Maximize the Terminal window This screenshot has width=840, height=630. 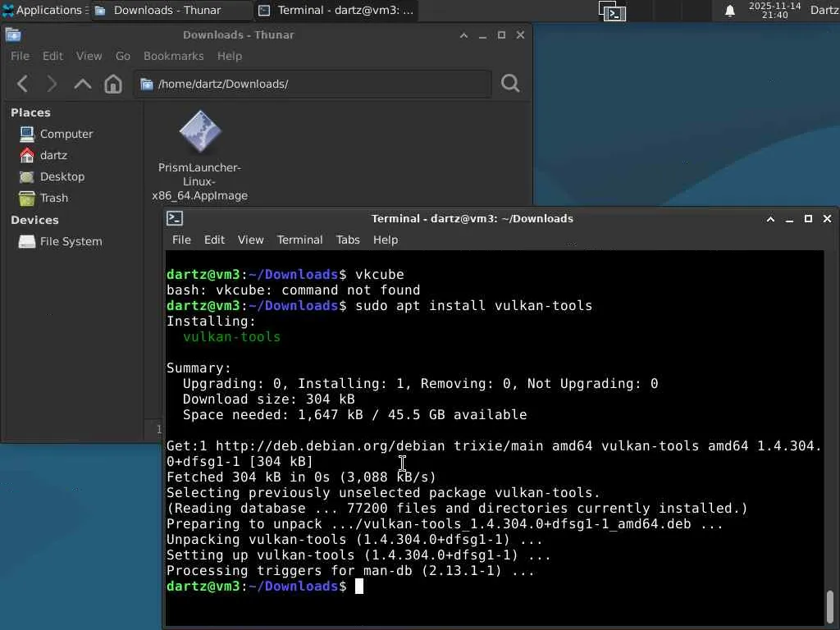click(808, 218)
